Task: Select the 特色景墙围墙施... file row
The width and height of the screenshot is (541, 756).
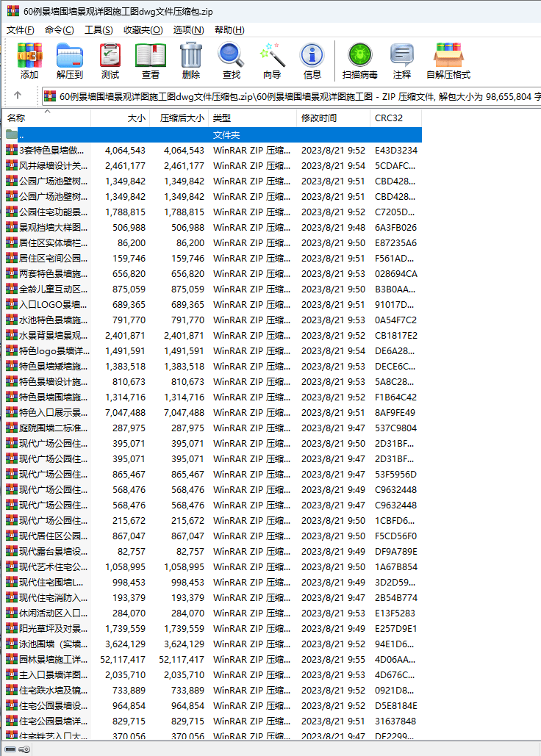Action: [213, 397]
